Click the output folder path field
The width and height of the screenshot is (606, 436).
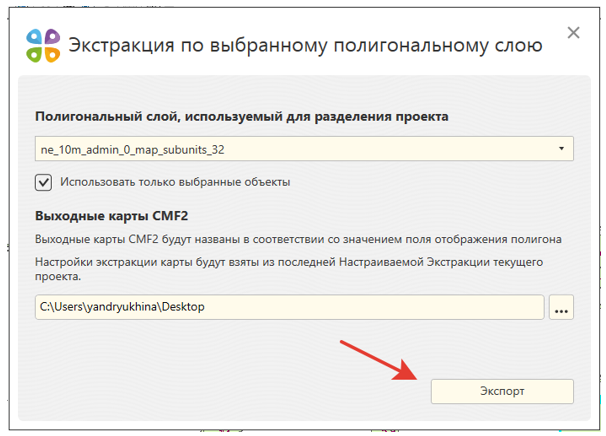click(x=289, y=307)
